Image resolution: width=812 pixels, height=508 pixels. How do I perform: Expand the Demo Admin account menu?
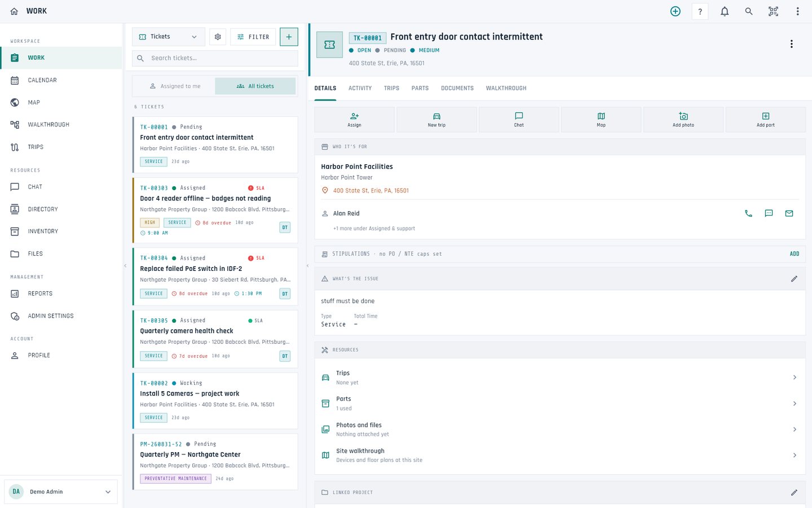(61, 492)
